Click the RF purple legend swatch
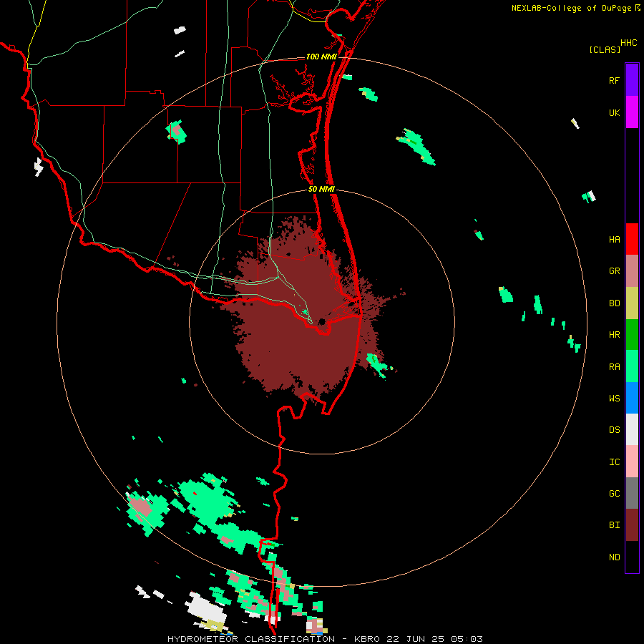Viewport: 644px width, 644px height. click(x=632, y=80)
